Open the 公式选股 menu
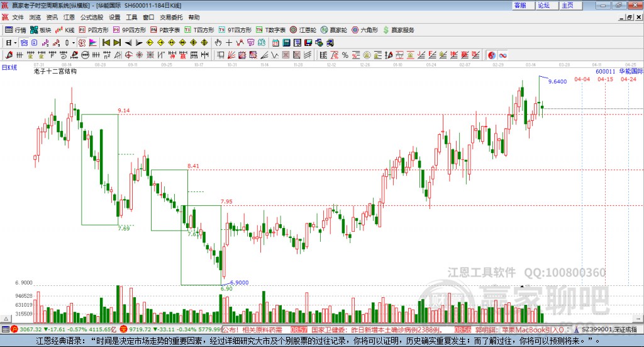644x347 pixels. pos(92,17)
